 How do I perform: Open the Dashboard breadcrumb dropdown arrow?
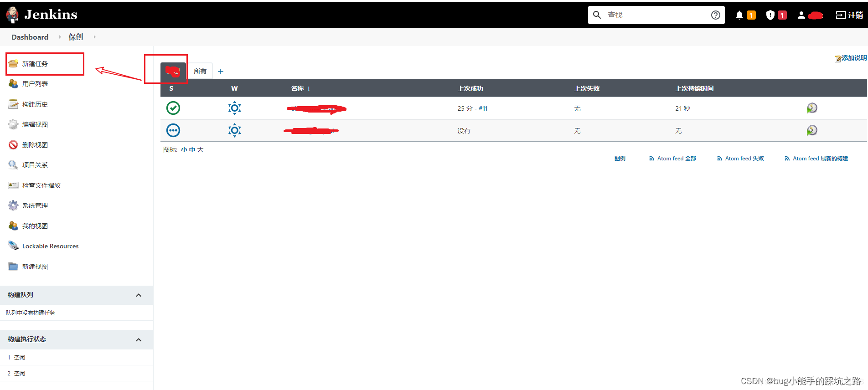tap(60, 37)
